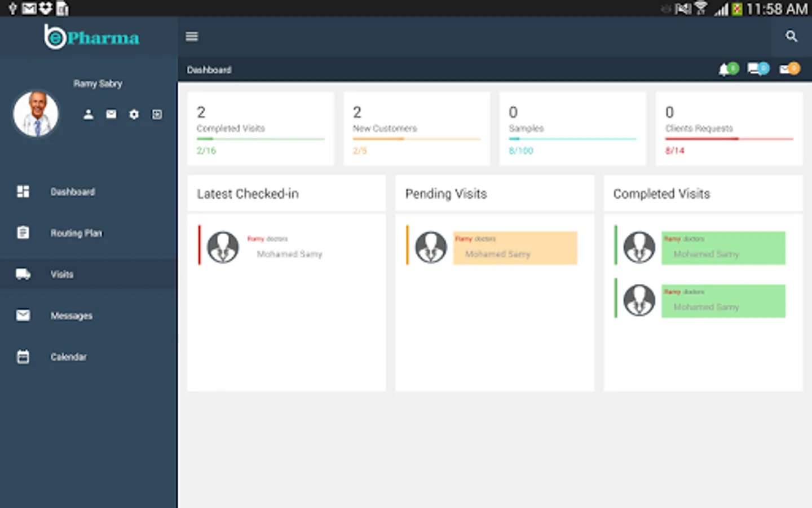Click the Pending Visits panel header
Image resolution: width=812 pixels, height=508 pixels.
pyautogui.click(x=495, y=194)
